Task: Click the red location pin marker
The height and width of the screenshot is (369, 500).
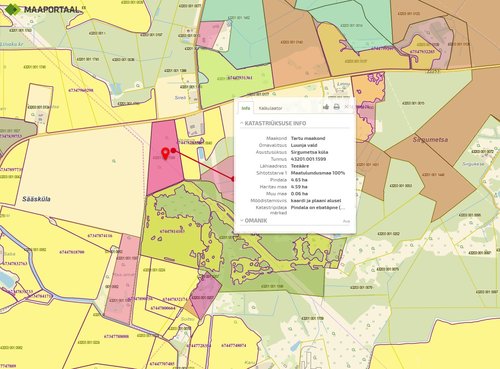Action: [165, 154]
